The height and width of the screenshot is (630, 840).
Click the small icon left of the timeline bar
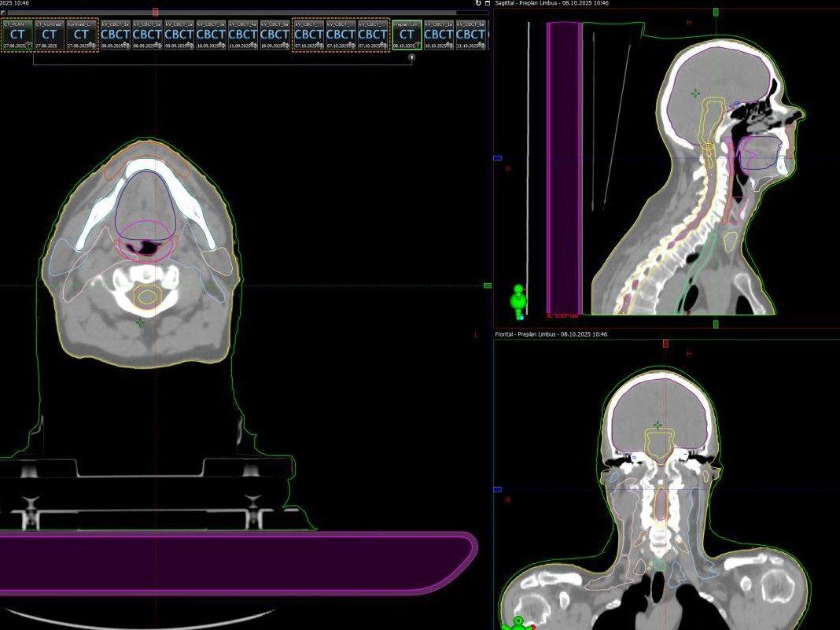click(x=3, y=13)
